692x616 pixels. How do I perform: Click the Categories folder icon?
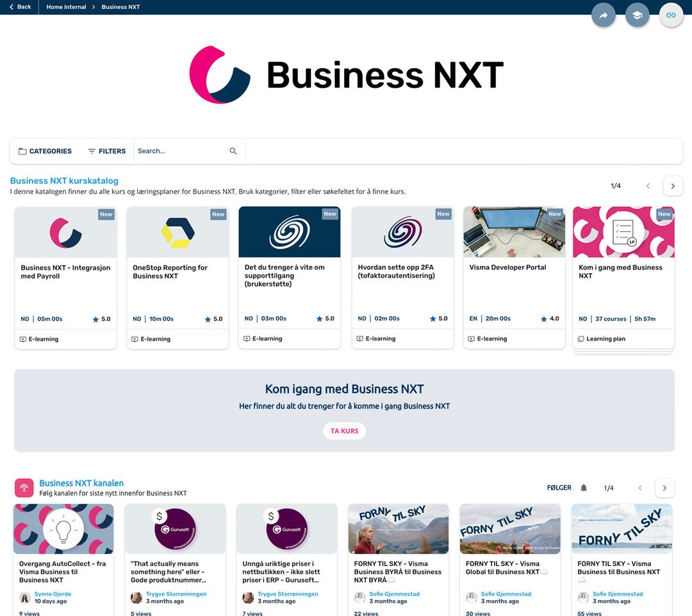click(21, 151)
